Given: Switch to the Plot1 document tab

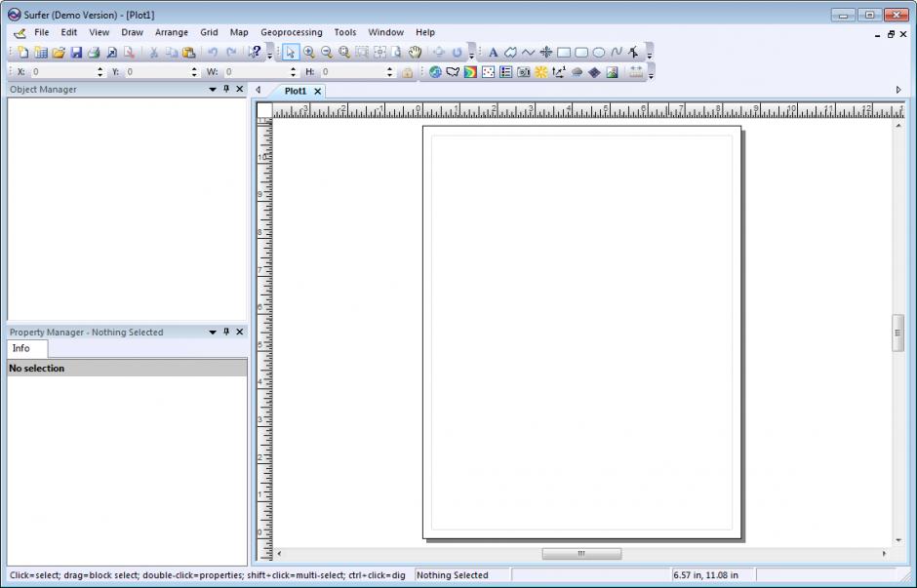Looking at the screenshot, I should coord(295,91).
